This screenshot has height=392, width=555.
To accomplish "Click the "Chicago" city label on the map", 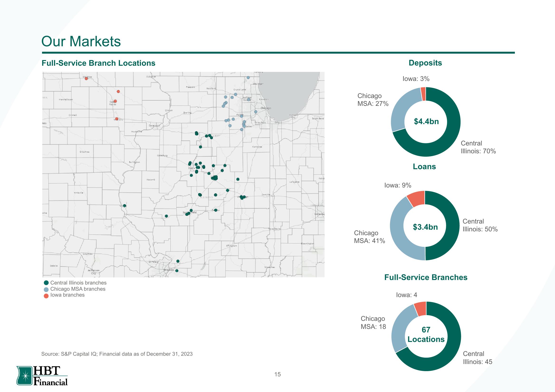I will (x=266, y=108).
